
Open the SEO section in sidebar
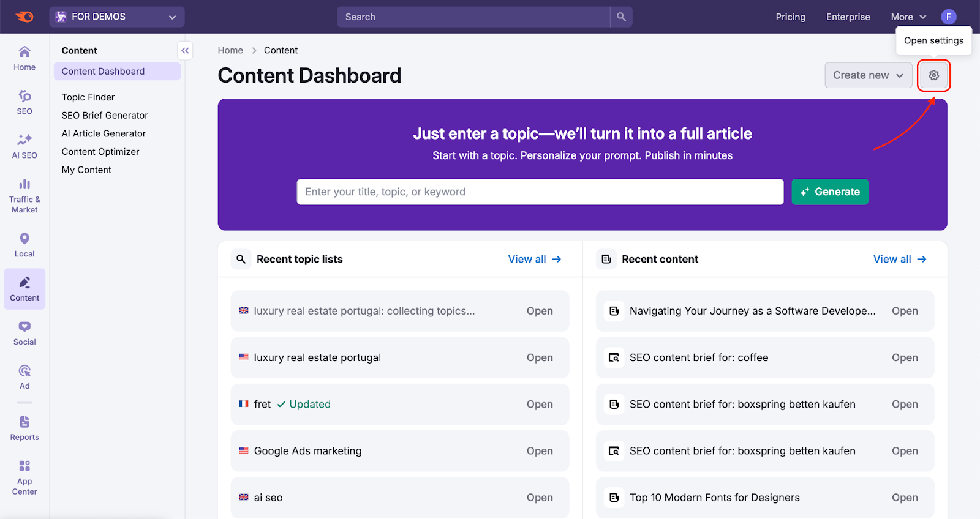pyautogui.click(x=24, y=102)
